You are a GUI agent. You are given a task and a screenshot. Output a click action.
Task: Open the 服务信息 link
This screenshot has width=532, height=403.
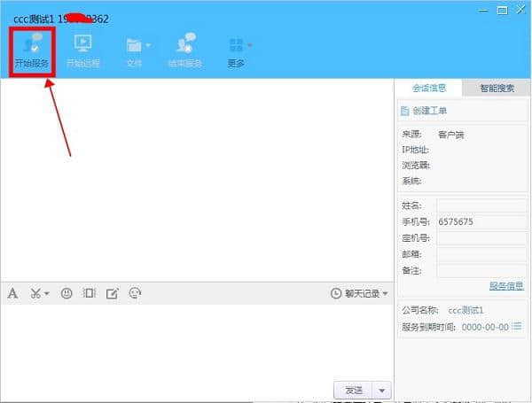[506, 286]
